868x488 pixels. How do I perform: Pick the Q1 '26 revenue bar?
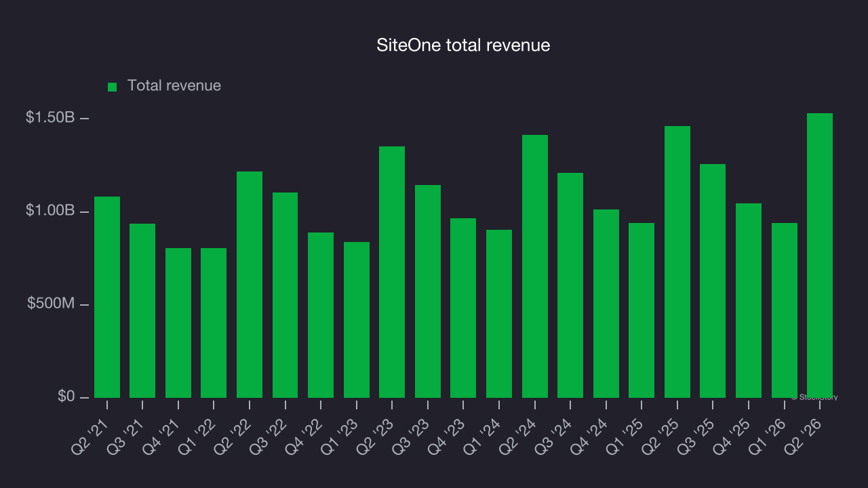785,310
